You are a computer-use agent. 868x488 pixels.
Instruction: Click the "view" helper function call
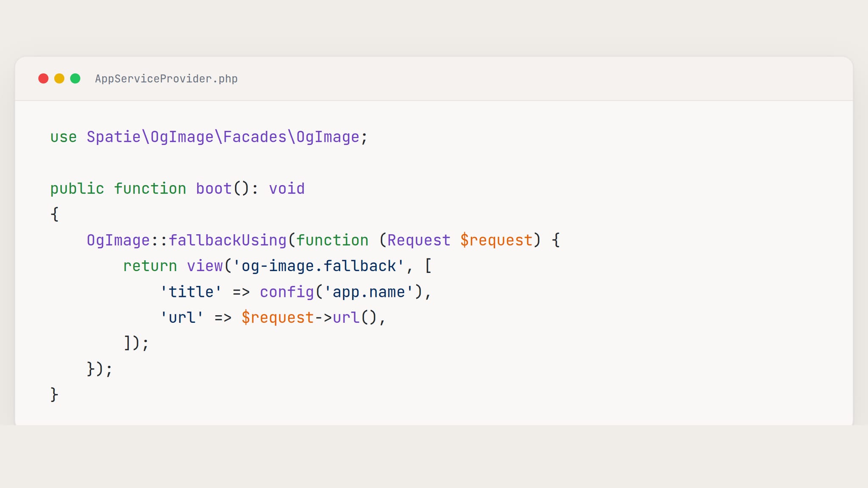point(205,266)
